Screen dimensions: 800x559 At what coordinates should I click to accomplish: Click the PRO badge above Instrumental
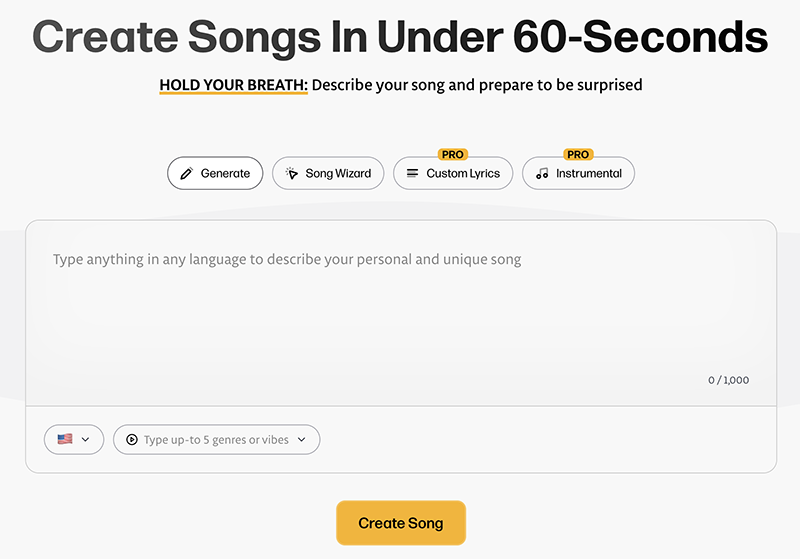pos(578,155)
